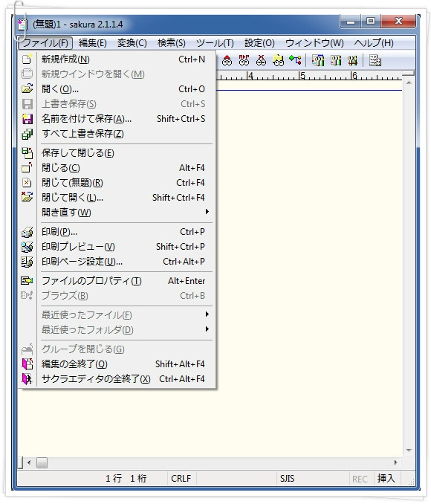Click the disabled グループを閉じる(G) entry
The height and width of the screenshot is (504, 431).
[x=117, y=349]
